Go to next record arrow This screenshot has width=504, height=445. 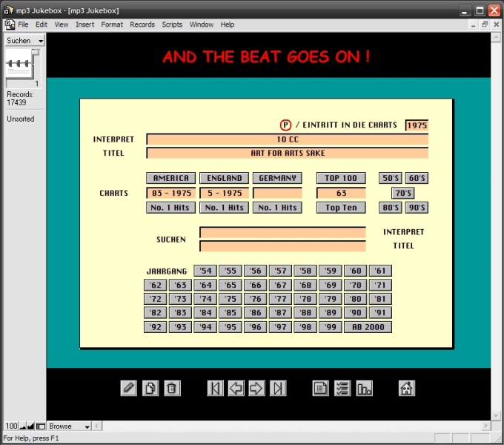pos(257,388)
